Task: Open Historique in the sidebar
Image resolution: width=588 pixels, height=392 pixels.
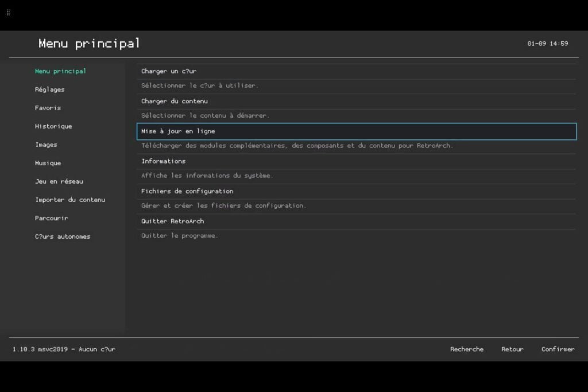Action: click(53, 126)
